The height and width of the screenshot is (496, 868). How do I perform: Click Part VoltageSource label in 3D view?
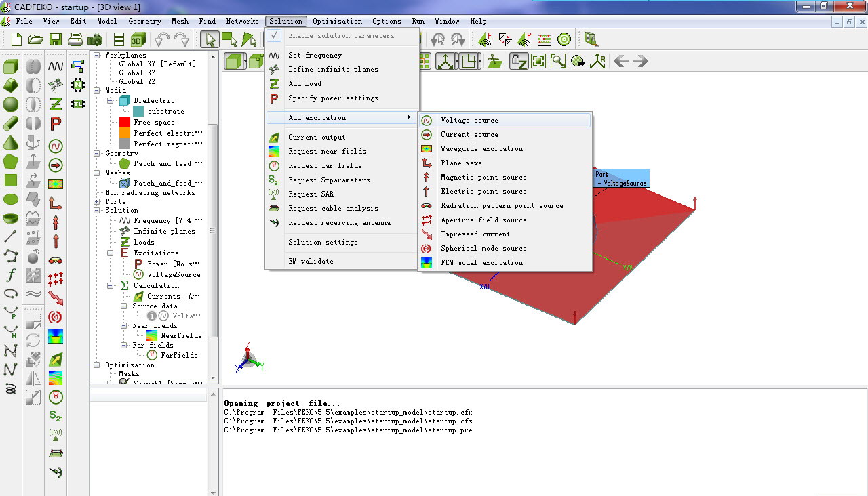[621, 179]
